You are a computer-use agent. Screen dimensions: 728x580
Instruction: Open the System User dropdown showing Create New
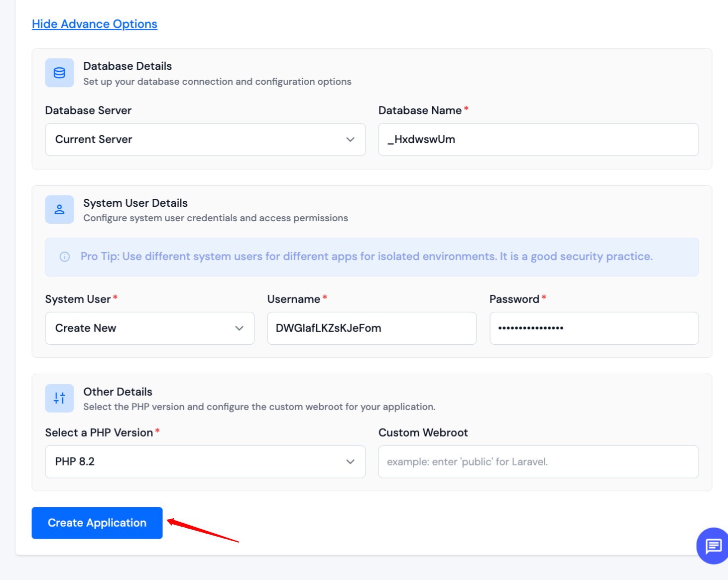point(149,328)
